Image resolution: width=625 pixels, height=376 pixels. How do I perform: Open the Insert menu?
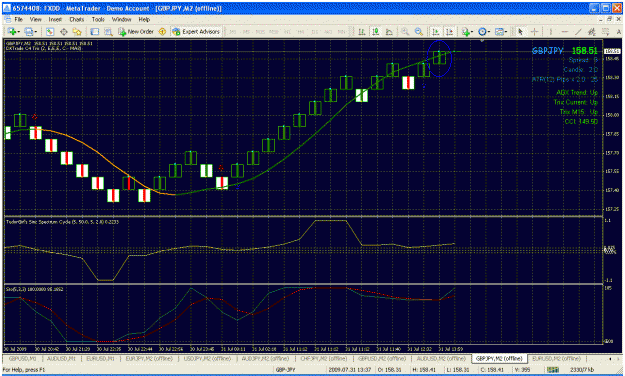coord(55,19)
